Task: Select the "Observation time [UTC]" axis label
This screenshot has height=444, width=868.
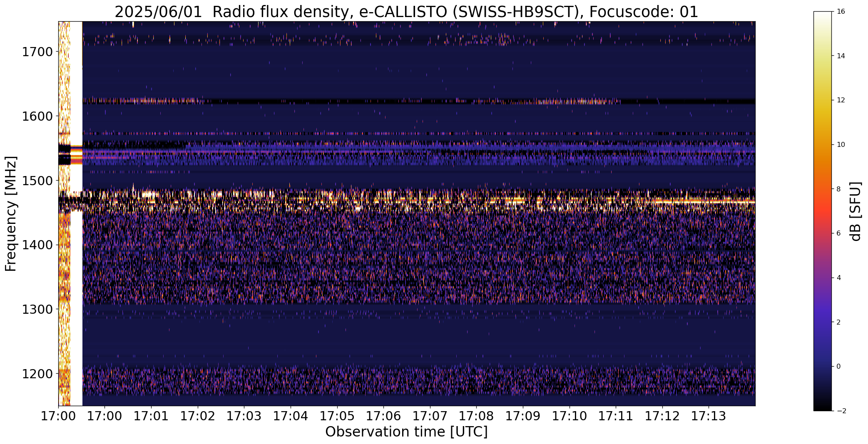Action: tap(406, 432)
